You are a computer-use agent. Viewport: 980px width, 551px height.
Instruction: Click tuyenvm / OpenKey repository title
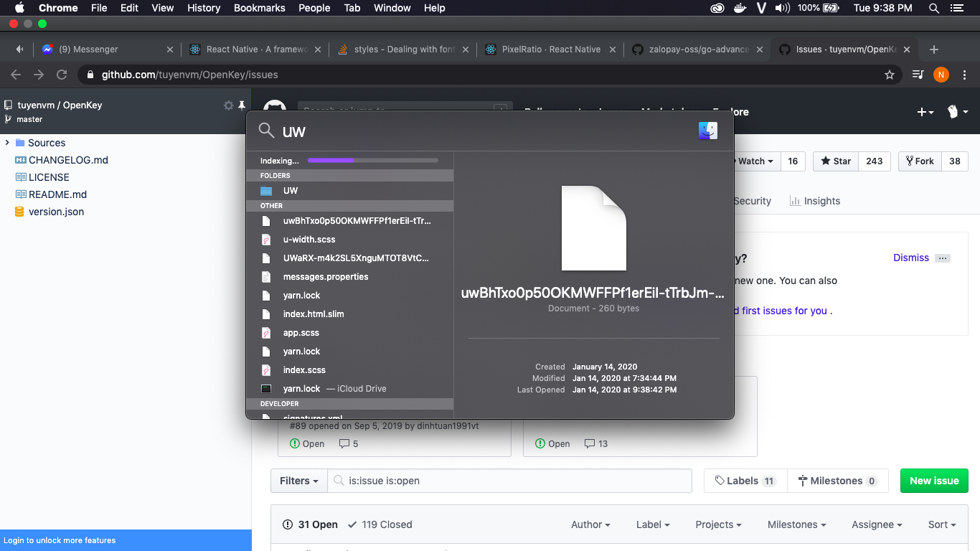click(x=60, y=105)
